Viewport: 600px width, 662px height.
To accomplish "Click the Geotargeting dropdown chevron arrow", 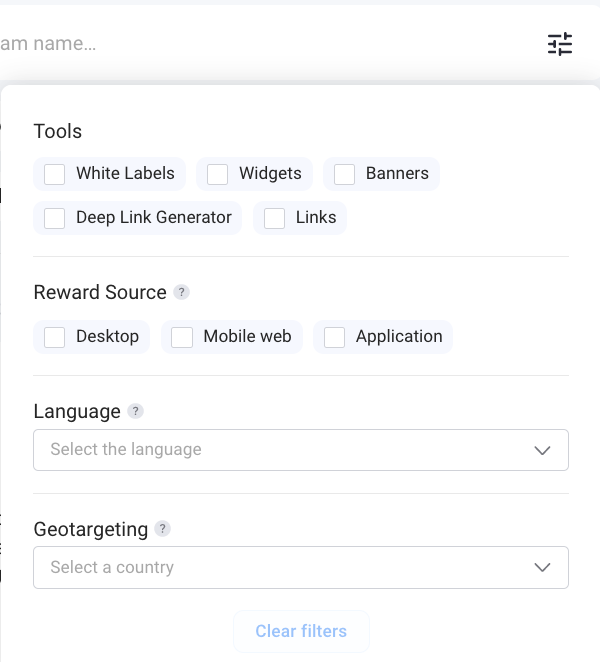I will click(x=542, y=567).
